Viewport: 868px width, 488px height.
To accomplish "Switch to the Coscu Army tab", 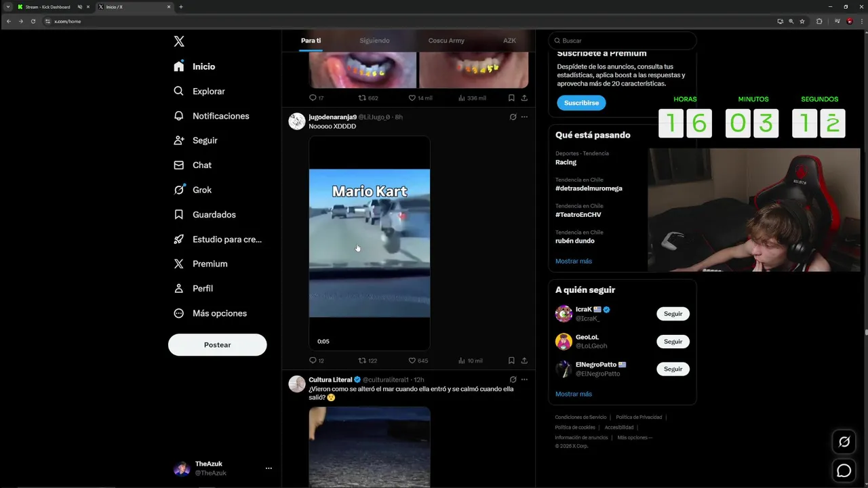I will 446,41.
